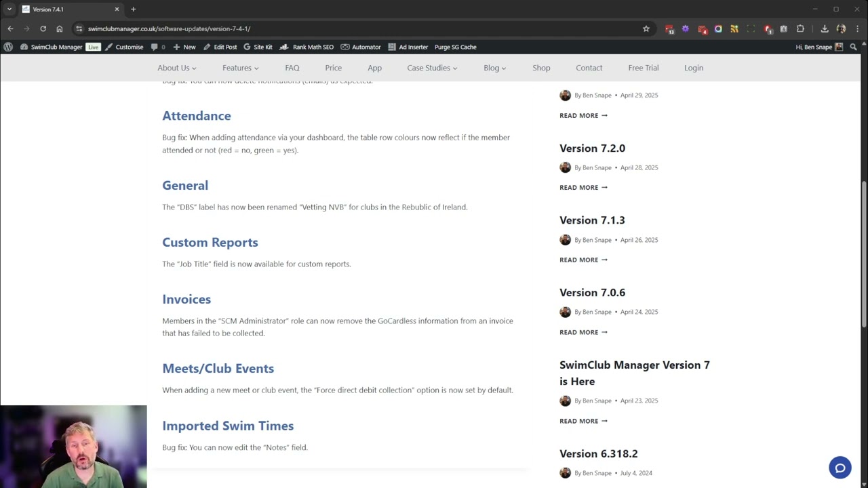Open the yellow RSS feed extension
The width and height of the screenshot is (868, 488).
(734, 28)
